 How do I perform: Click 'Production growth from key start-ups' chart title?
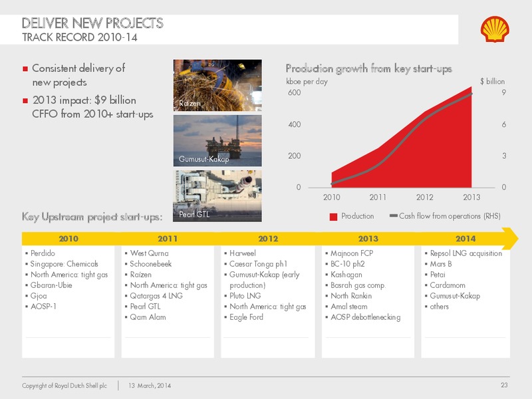point(369,68)
